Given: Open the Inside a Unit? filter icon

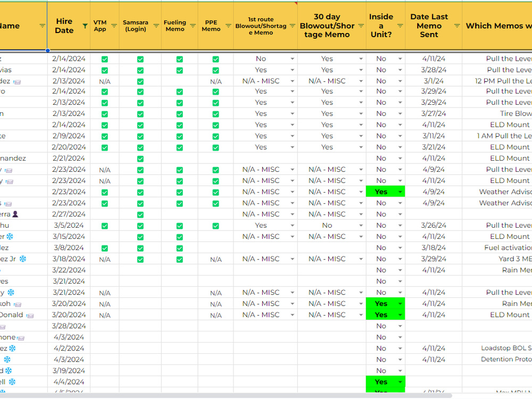Looking at the screenshot, I should point(400,26).
